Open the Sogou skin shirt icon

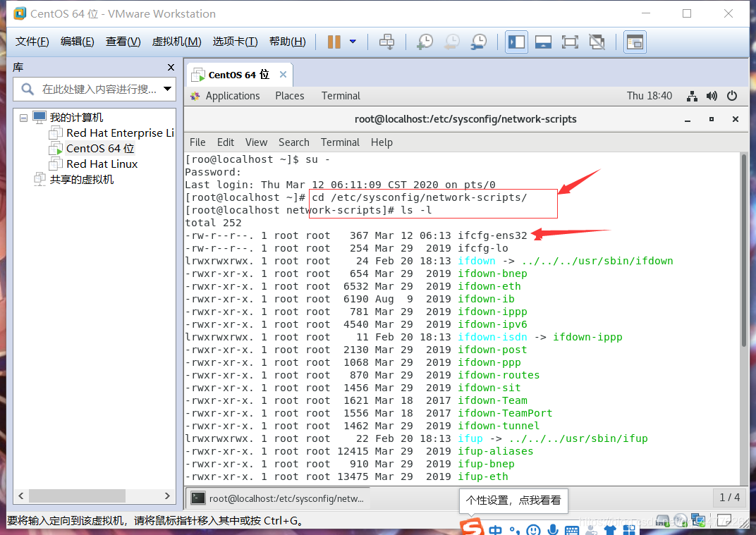point(610,530)
